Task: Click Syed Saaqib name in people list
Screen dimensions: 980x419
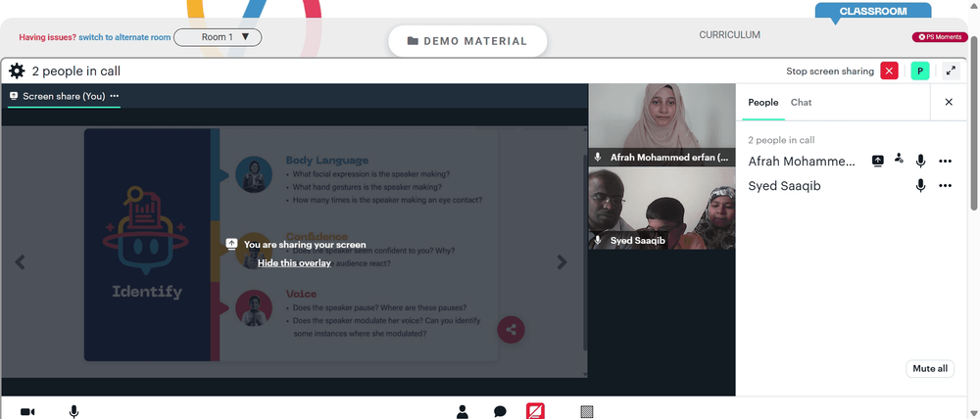Action: coord(784,186)
